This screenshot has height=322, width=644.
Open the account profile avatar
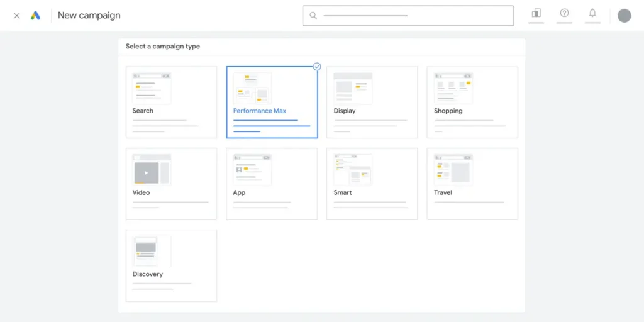click(x=625, y=16)
